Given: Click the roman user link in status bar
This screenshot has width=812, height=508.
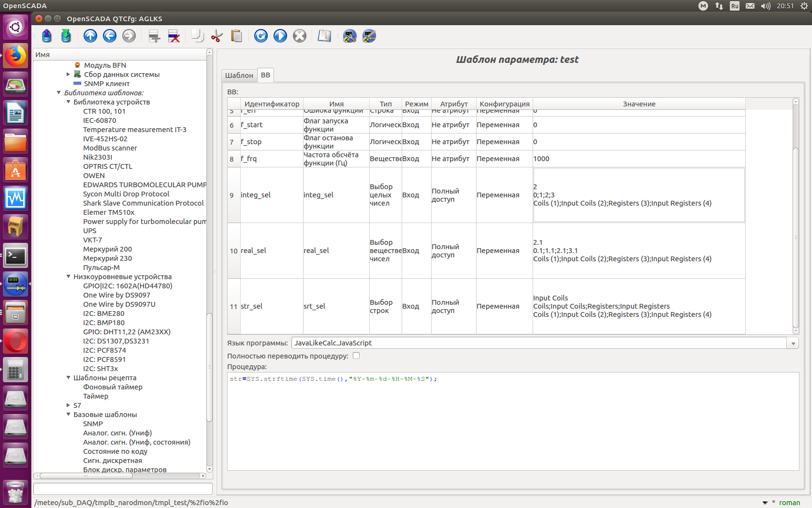Looking at the screenshot, I should tap(789, 503).
